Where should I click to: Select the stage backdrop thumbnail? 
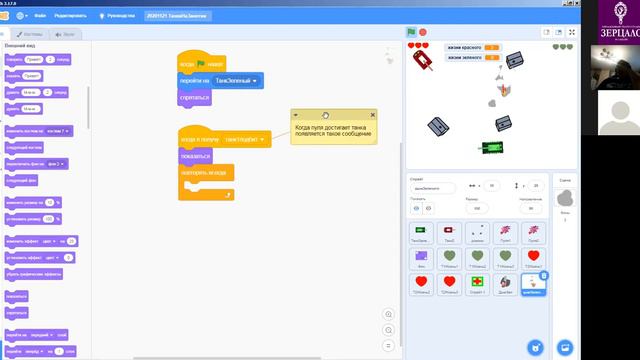(x=565, y=199)
